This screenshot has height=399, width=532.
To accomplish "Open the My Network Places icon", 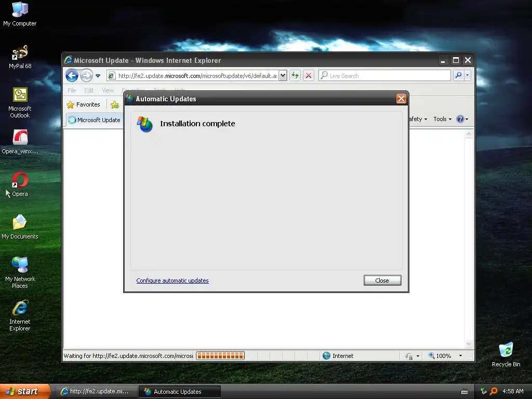I will click(x=20, y=272).
